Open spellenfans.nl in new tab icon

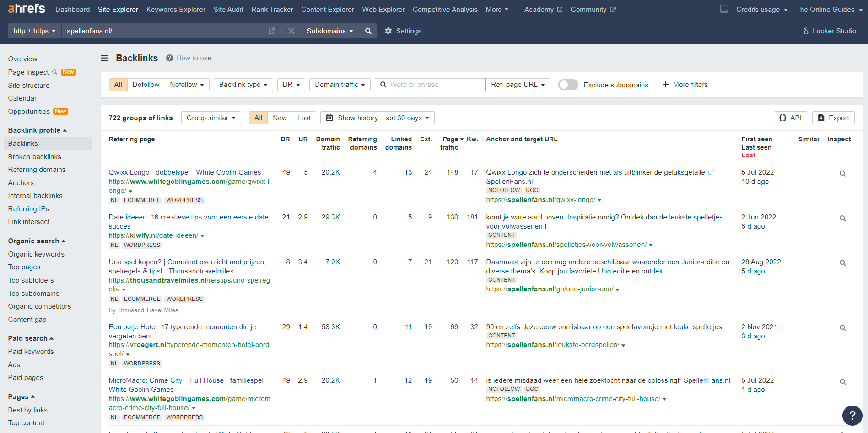click(x=272, y=31)
